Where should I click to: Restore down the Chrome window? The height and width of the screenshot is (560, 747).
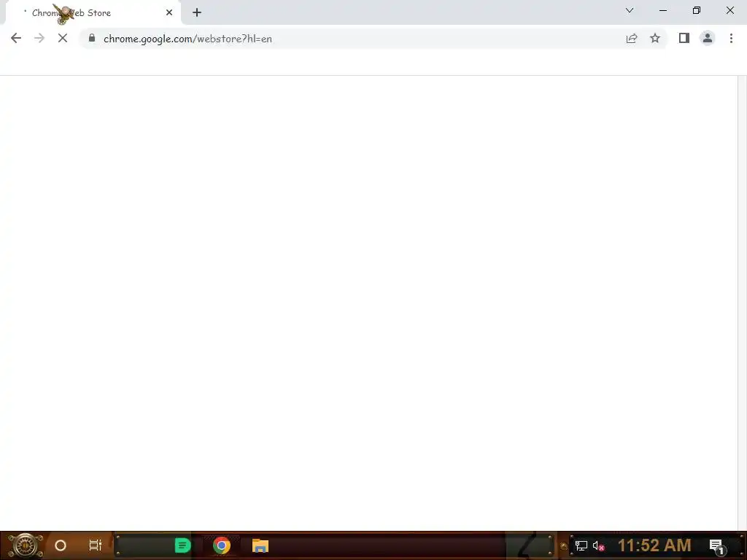pos(697,10)
